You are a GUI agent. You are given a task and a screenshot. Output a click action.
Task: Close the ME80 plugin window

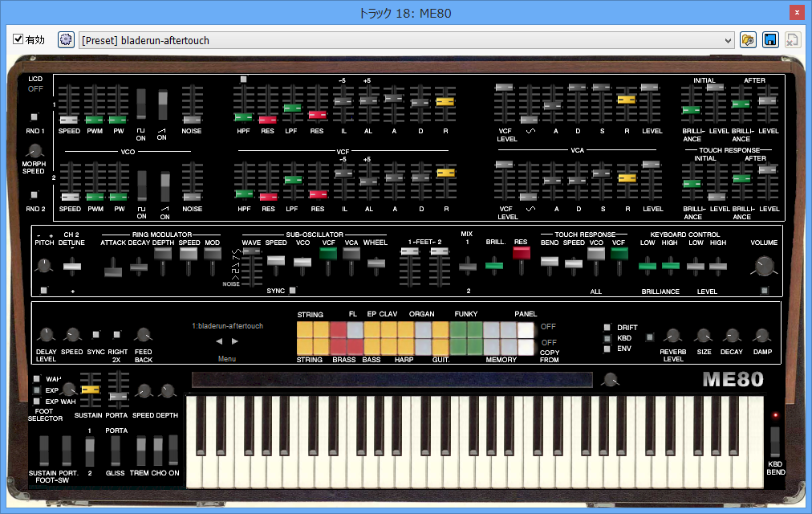[x=797, y=12]
